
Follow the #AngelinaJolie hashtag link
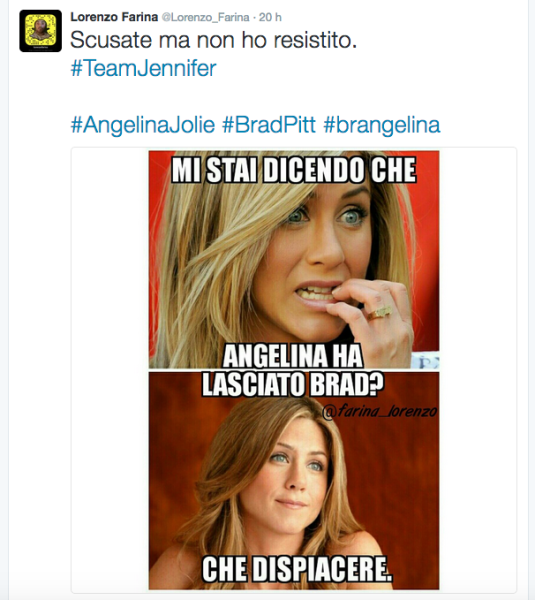pos(143,125)
